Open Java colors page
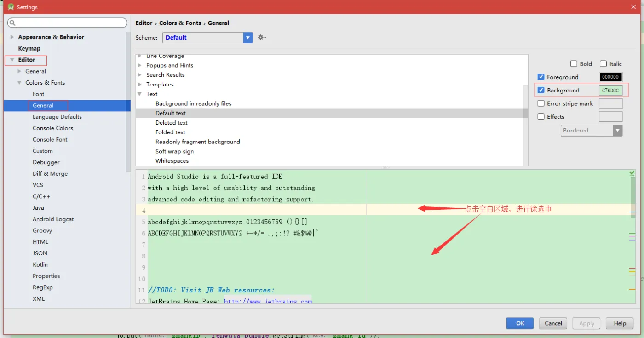 click(x=38, y=208)
